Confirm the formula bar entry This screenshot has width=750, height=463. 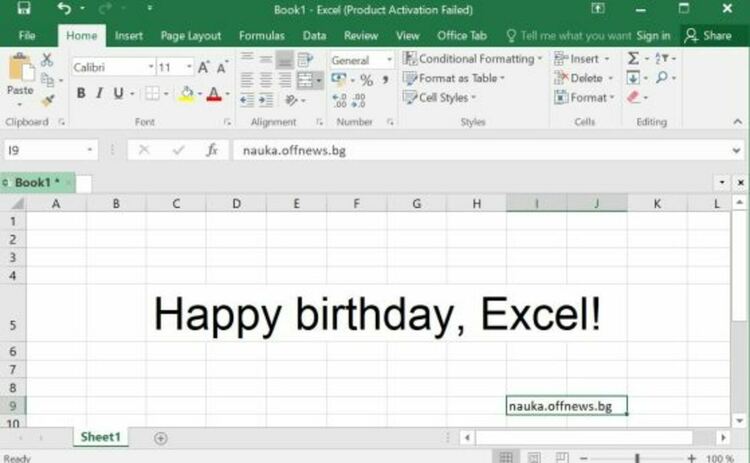[178, 150]
